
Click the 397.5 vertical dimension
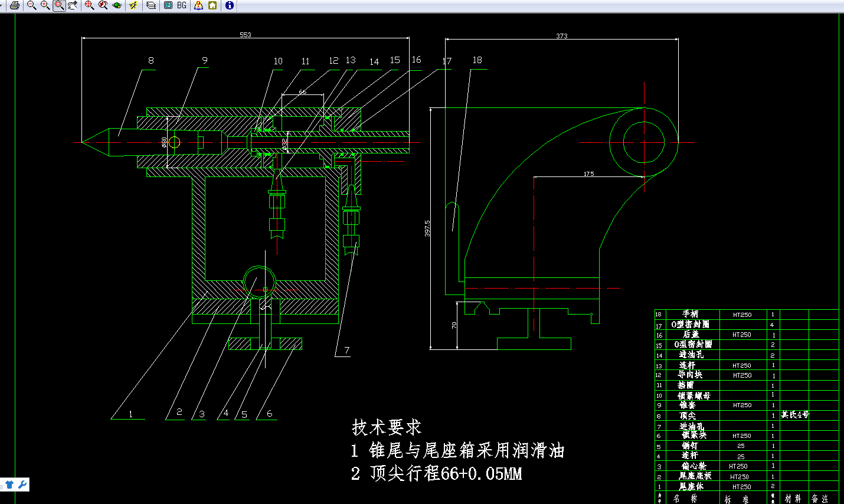(x=427, y=228)
